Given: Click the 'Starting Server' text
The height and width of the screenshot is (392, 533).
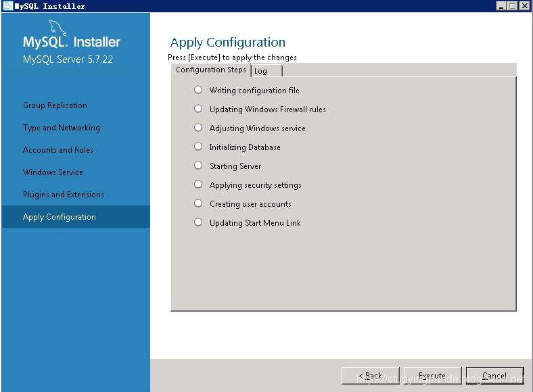Looking at the screenshot, I should 235,166.
